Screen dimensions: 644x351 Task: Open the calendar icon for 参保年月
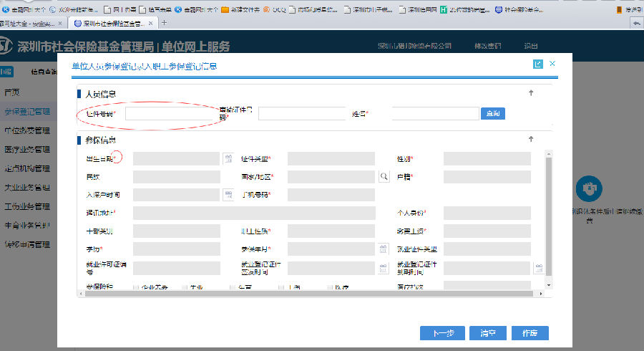click(x=383, y=249)
